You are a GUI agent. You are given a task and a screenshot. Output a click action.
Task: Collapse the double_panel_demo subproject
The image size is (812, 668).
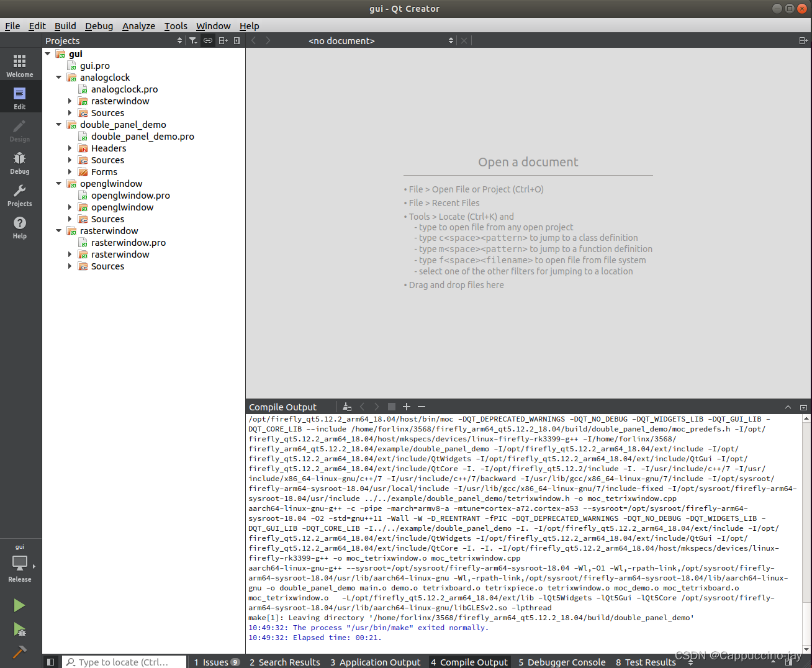59,125
